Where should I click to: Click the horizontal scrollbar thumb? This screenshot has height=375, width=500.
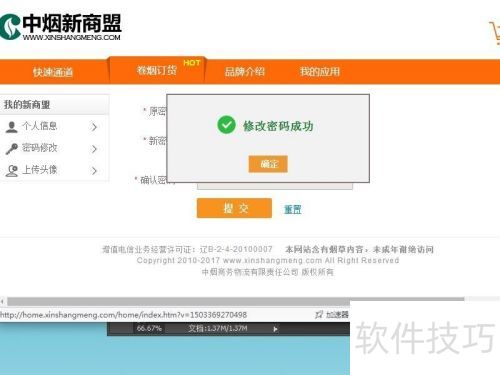tap(236, 301)
